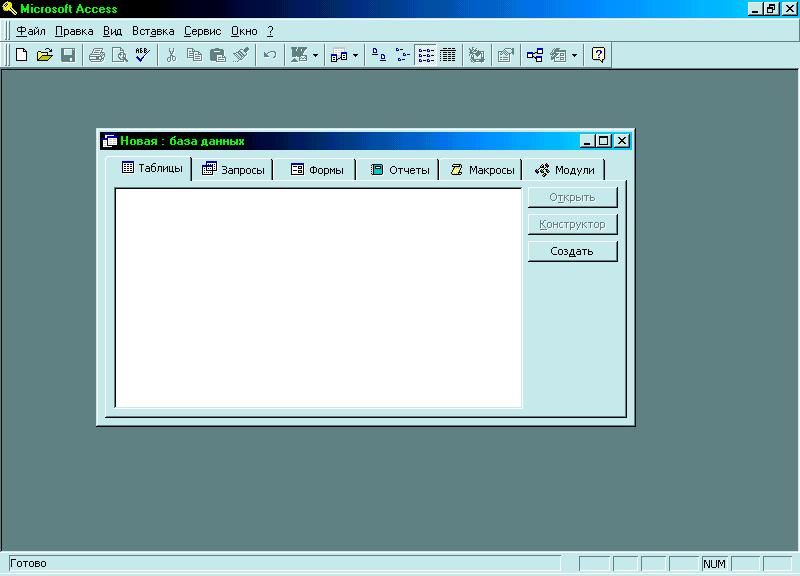Click the Конструктор button
The image size is (800, 576).
pyautogui.click(x=572, y=224)
